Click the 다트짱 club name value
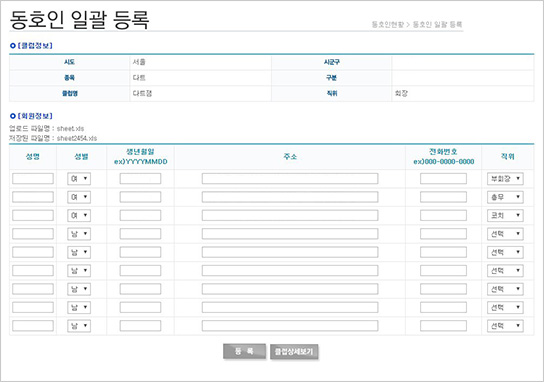The height and width of the screenshot is (382, 545). (x=142, y=94)
